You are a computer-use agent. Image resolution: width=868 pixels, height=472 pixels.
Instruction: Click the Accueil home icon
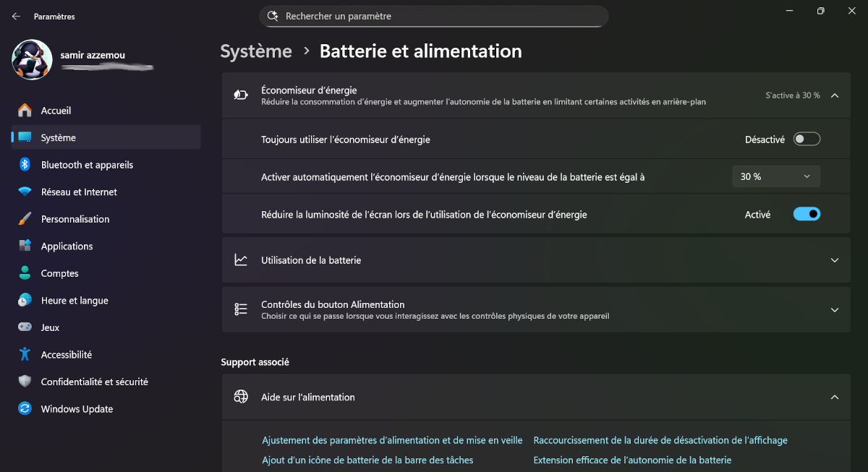click(25, 111)
